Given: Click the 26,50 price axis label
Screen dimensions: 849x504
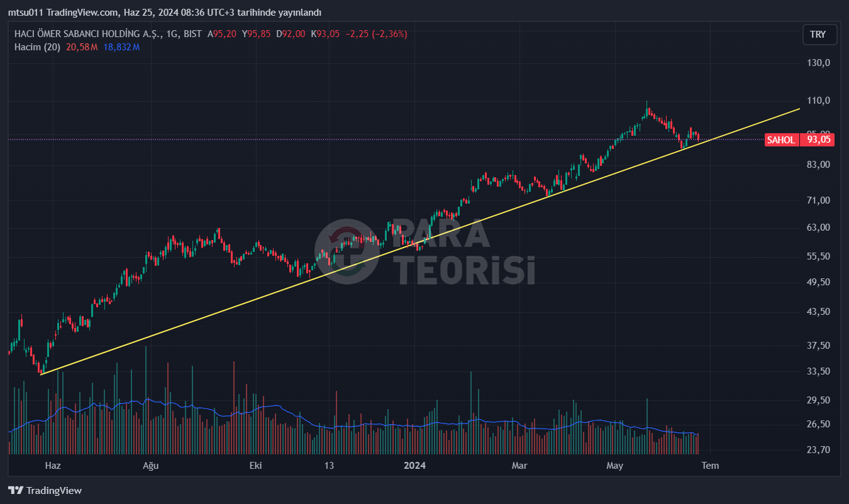Looking at the screenshot, I should point(819,424).
